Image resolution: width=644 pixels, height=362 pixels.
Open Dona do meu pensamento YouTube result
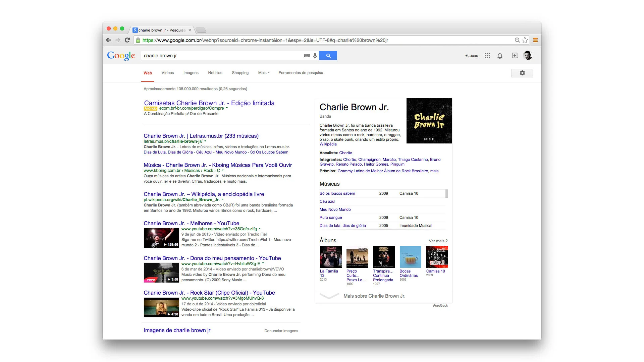212,258
